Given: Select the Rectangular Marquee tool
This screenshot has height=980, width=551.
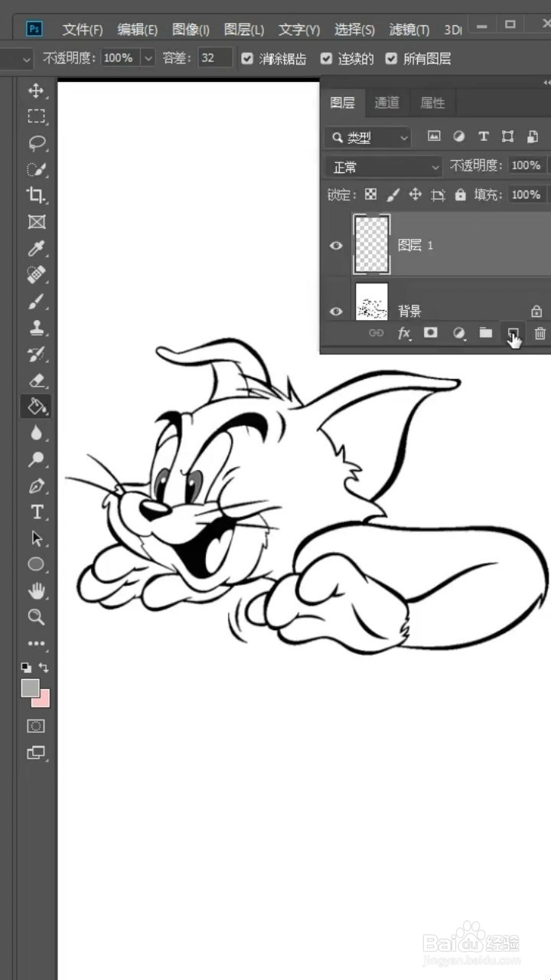Looking at the screenshot, I should tap(36, 116).
